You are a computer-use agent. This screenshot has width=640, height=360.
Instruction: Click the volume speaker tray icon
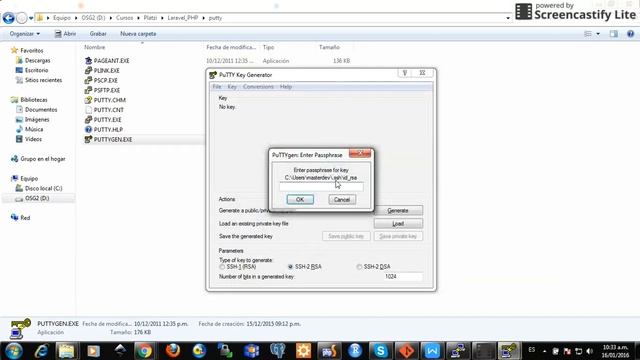[589, 351]
